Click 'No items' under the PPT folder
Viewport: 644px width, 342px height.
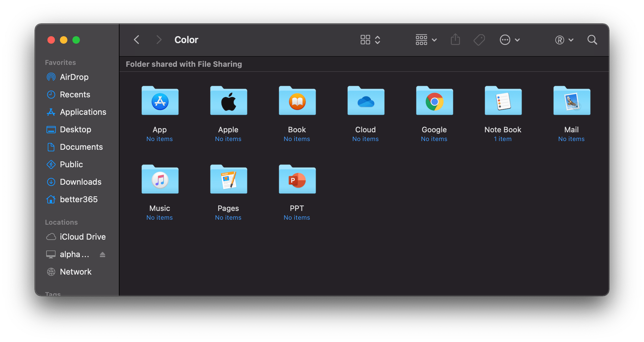(x=297, y=217)
